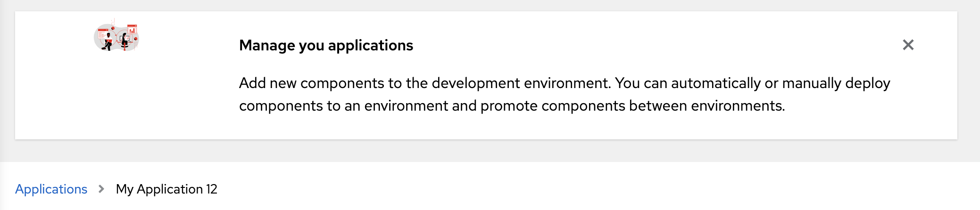Viewport: 980px width, 210px height.
Task: Click the breadcrumb chevron separator arrow
Action: (x=101, y=189)
